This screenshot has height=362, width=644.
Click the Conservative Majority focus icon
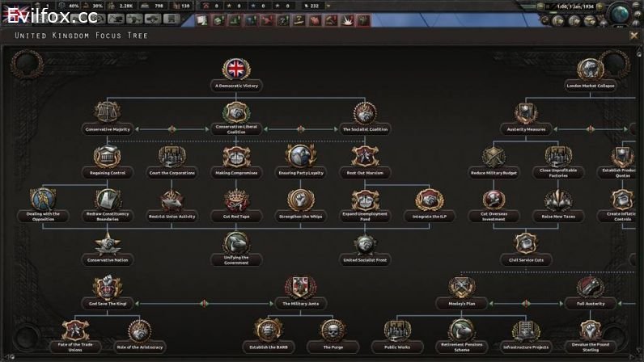pos(108,113)
